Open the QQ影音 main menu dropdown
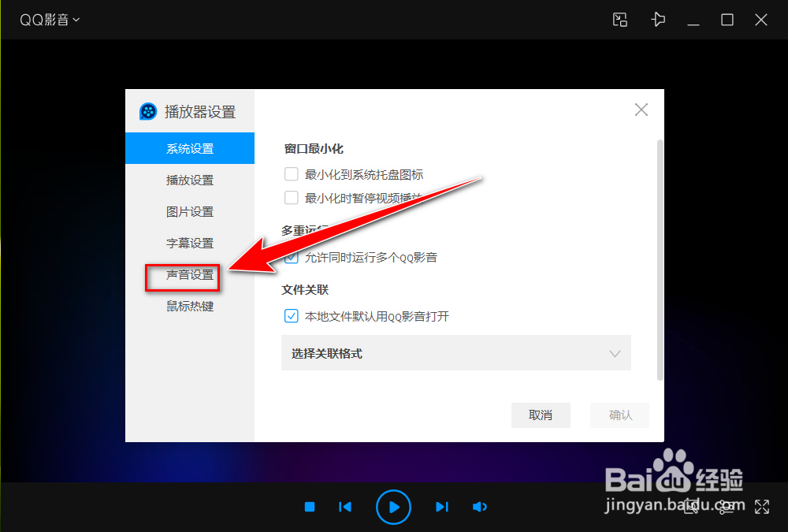Screen dimensions: 788x532 click(49, 20)
